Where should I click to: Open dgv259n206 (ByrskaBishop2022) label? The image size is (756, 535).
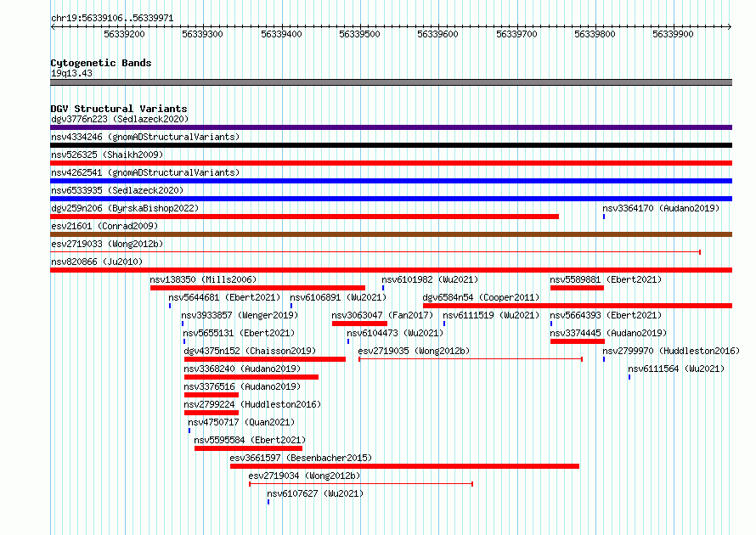pos(125,208)
